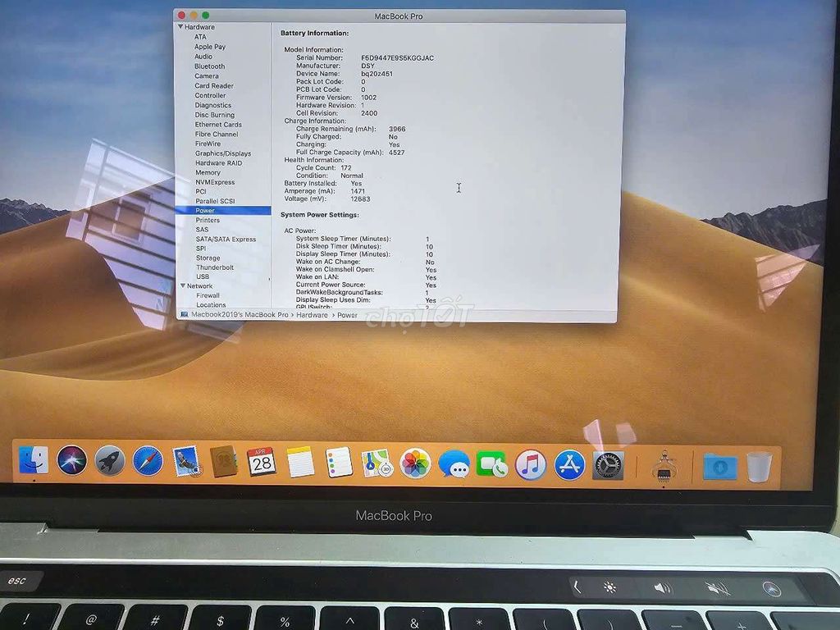
Task: Collapse the Hardware section triangle
Action: pos(180,26)
